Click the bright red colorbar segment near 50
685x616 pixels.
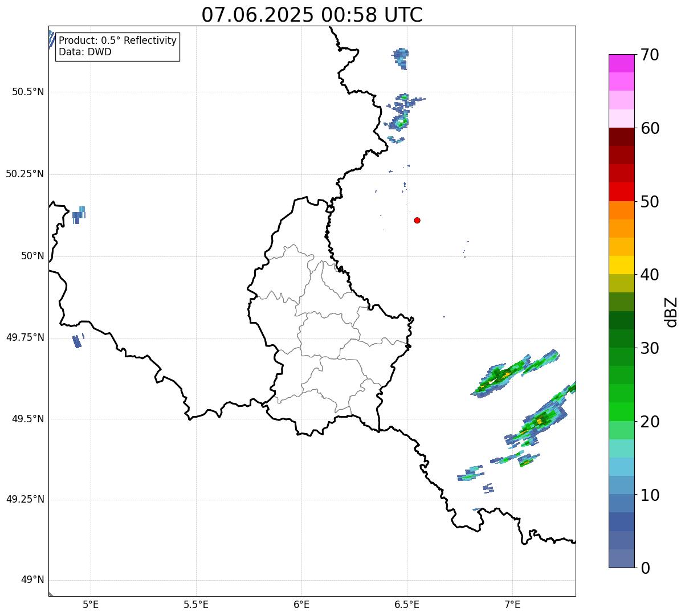pyautogui.click(x=621, y=191)
